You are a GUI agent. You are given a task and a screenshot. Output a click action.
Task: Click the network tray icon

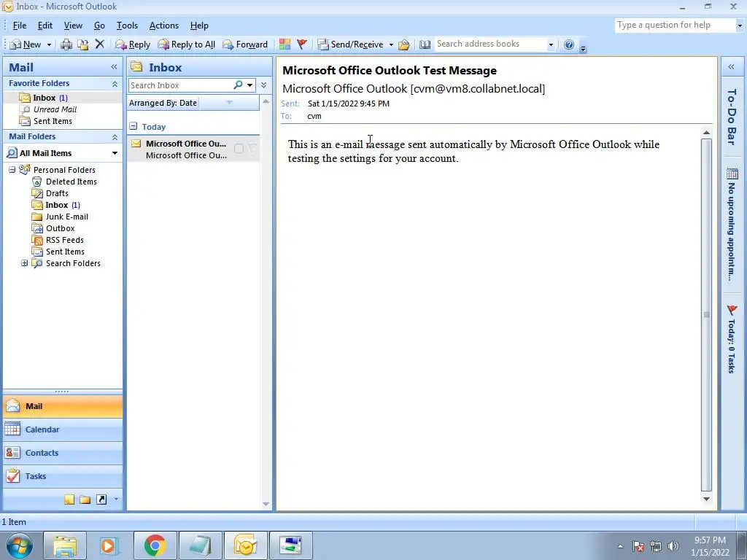click(x=656, y=546)
